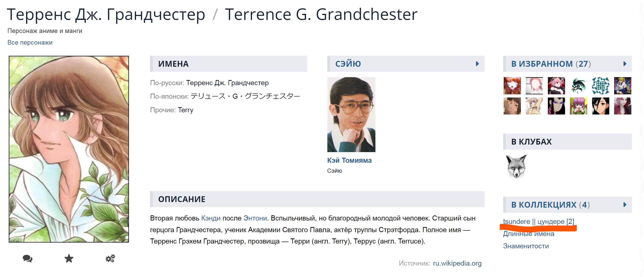Open the ru.wikipedia.org source link
This screenshot has height=277, width=644.
(457, 263)
